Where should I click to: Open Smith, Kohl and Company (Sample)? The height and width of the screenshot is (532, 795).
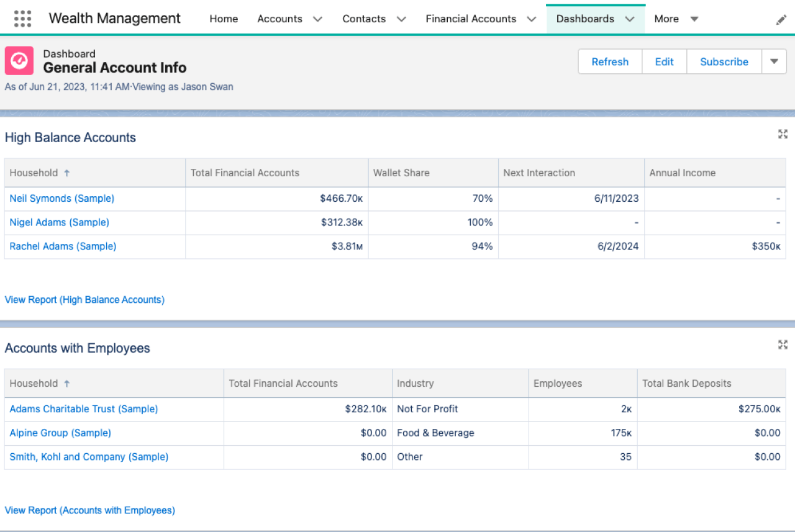pyautogui.click(x=89, y=457)
